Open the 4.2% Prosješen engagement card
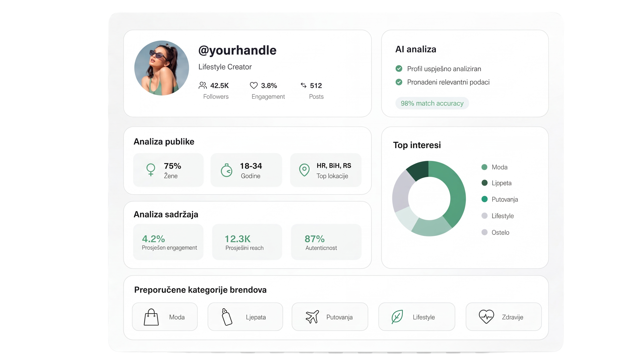The width and height of the screenshot is (644, 362). coord(168,242)
